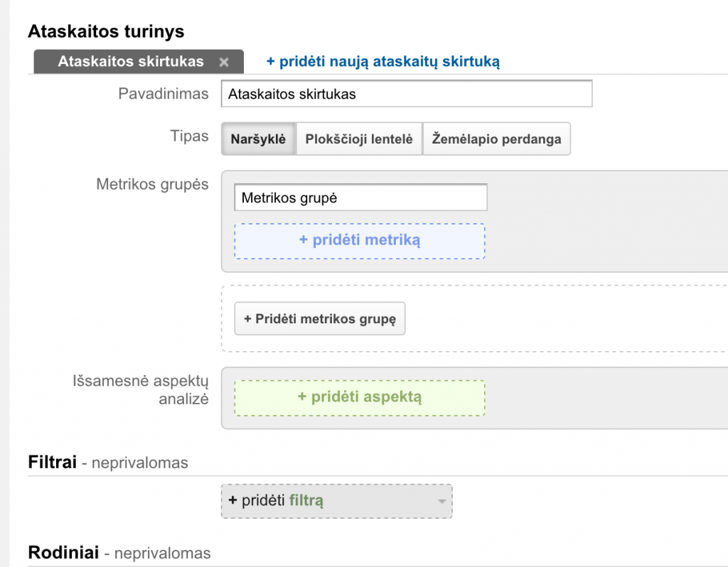Choose Žemėlapio perdanga type

496,139
